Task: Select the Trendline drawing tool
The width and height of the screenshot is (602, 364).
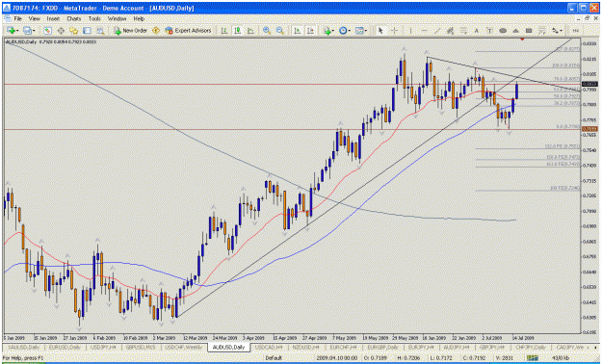Action: 437,31
